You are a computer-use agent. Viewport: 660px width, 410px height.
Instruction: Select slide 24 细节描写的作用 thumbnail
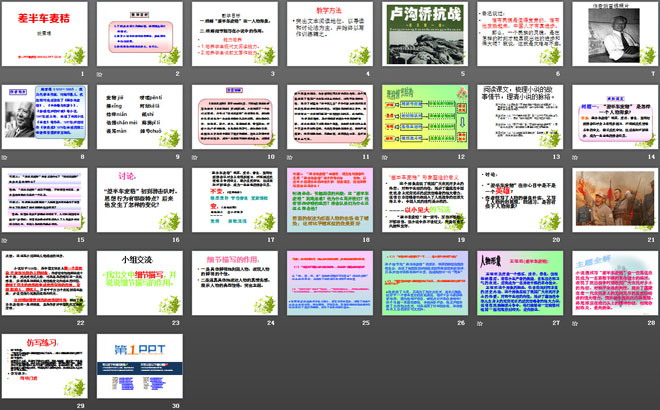click(x=235, y=283)
